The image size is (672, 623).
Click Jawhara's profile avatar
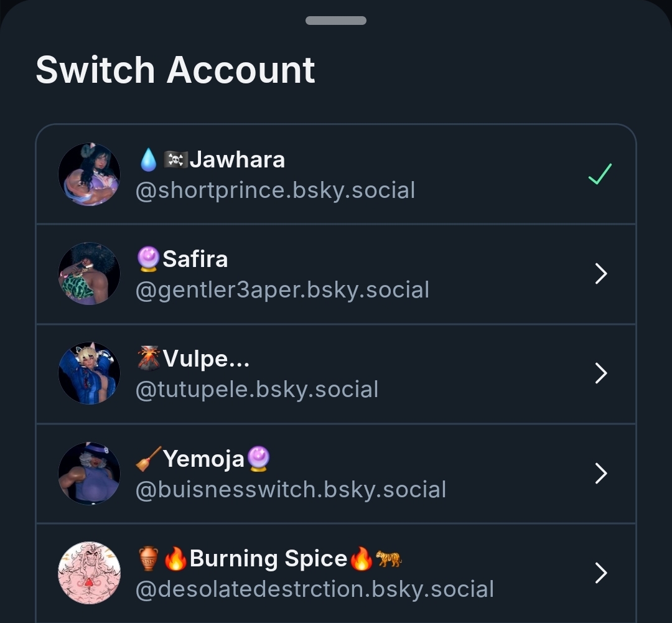(x=89, y=174)
